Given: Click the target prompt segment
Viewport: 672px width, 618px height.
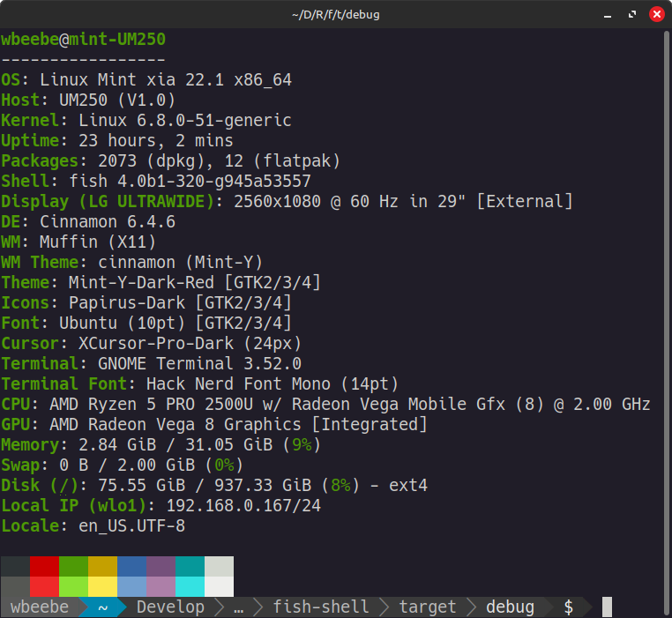Looking at the screenshot, I should [428, 607].
